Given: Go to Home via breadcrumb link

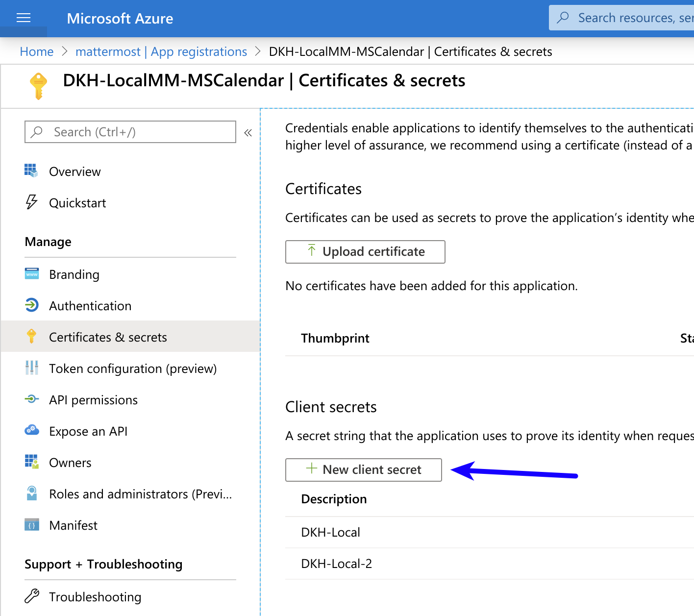Looking at the screenshot, I should 36,51.
